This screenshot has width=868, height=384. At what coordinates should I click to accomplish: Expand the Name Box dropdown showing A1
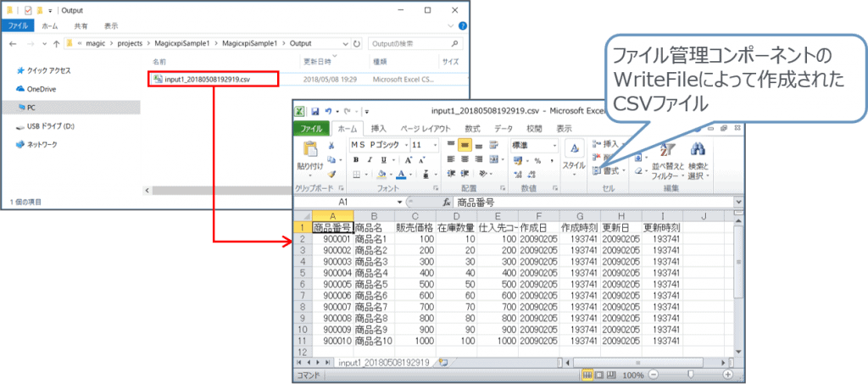pyautogui.click(x=400, y=203)
